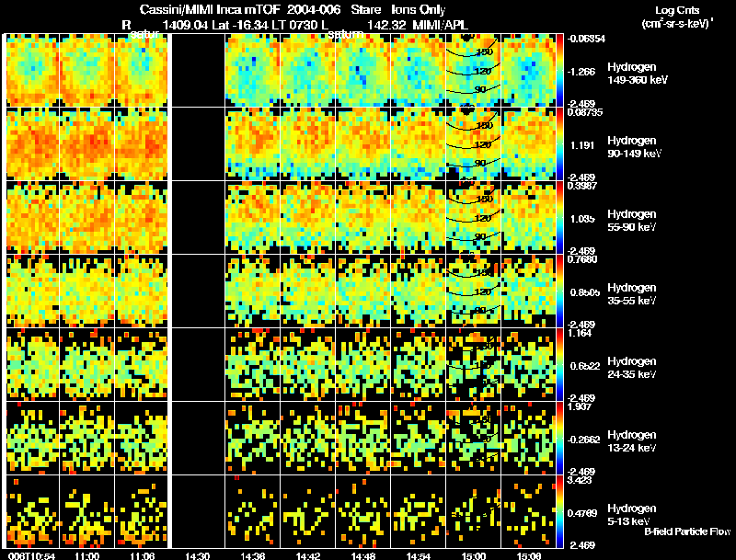This screenshot has width=736, height=560.
Task: Click the '1.035' color scale value
Action: click(582, 219)
